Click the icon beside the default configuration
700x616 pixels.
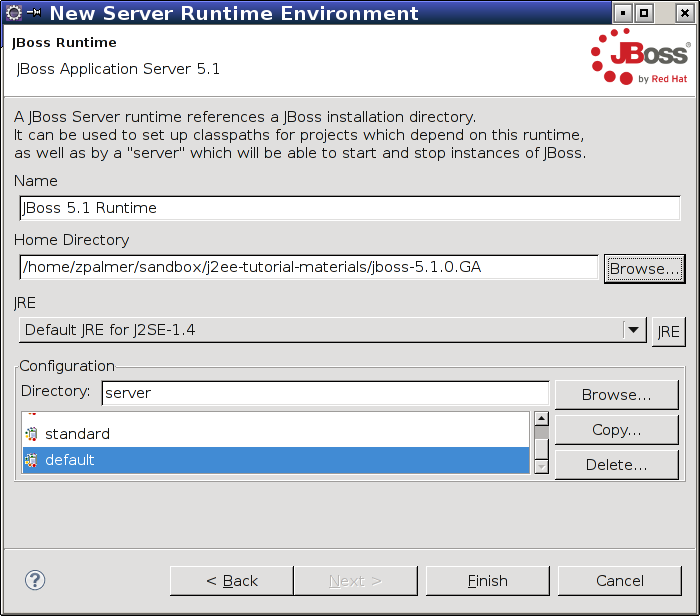pyautogui.click(x=31, y=460)
